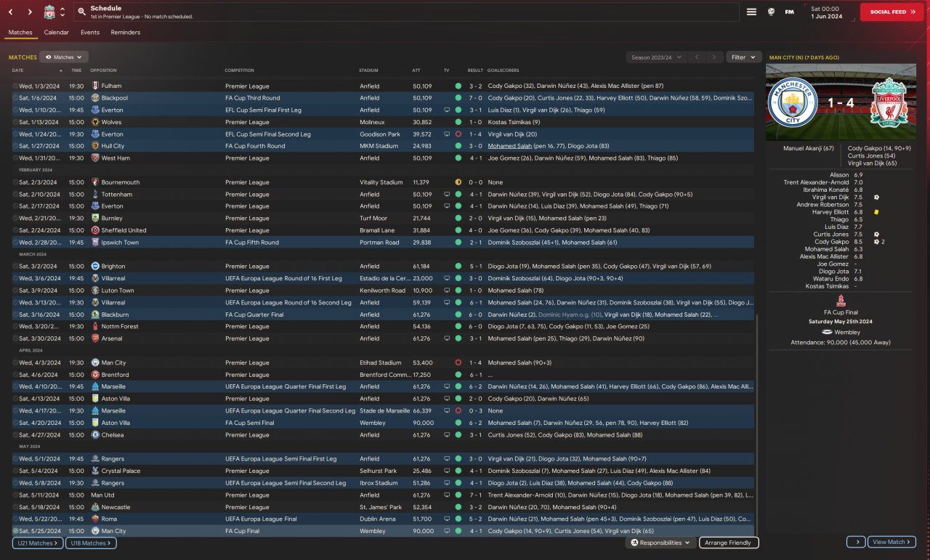This screenshot has width=930, height=560.
Task: Click the search magnifier icon
Action: click(81, 12)
